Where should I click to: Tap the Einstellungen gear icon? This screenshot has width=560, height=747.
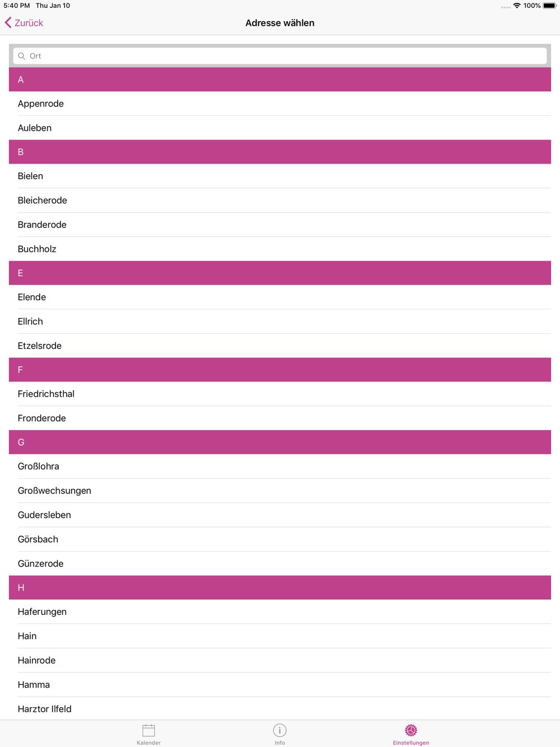point(410,730)
